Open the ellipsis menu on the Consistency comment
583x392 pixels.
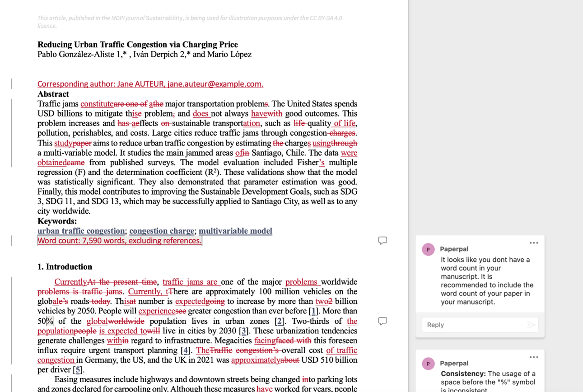pos(534,357)
